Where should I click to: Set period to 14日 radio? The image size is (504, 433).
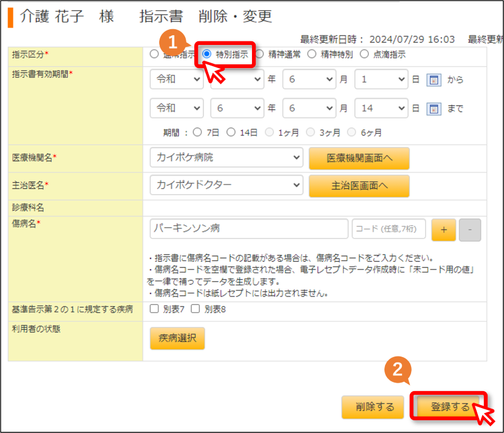click(231, 132)
